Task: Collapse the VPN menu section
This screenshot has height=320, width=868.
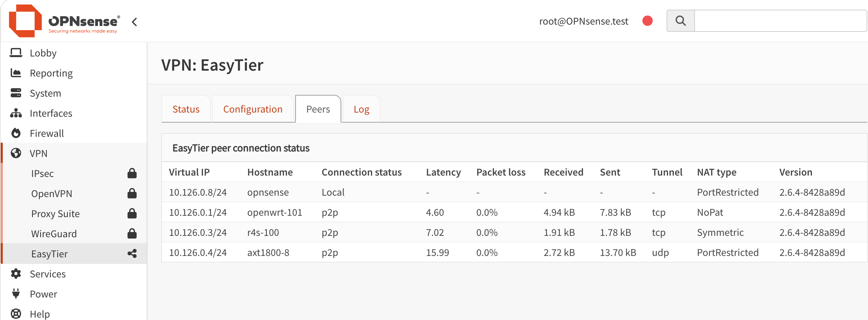Action: coord(38,153)
